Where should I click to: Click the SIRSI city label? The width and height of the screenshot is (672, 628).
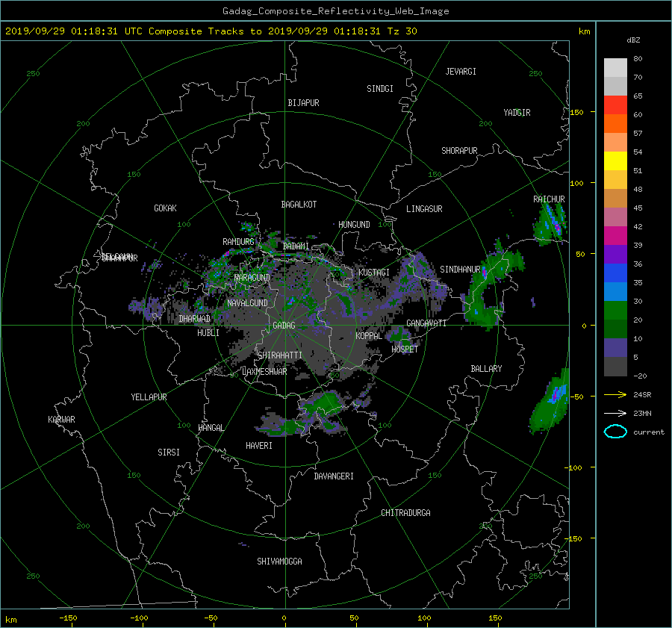pyautogui.click(x=169, y=453)
